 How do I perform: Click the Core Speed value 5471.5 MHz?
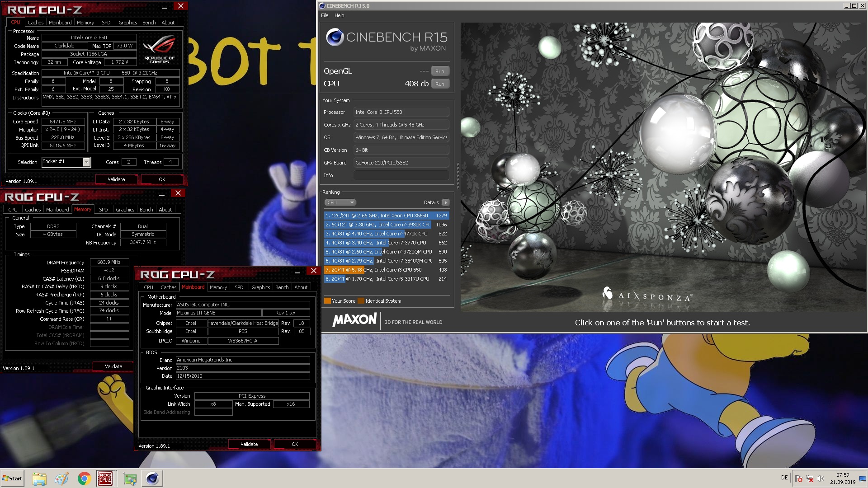click(63, 122)
